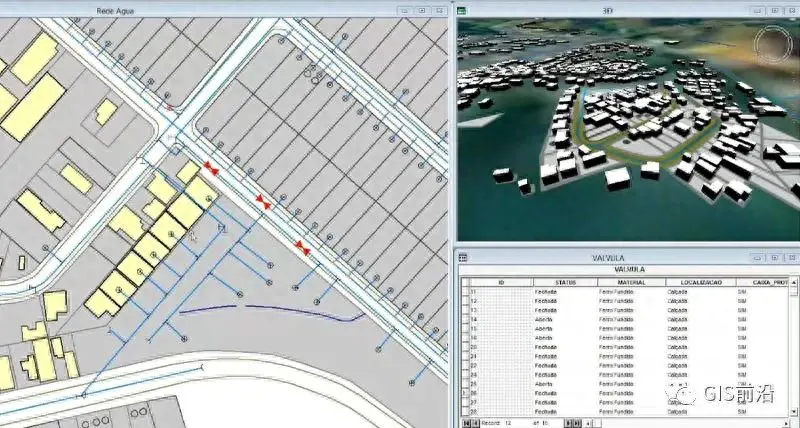Click the first red valve symbol on map
800x428 pixels.
pyautogui.click(x=210, y=166)
